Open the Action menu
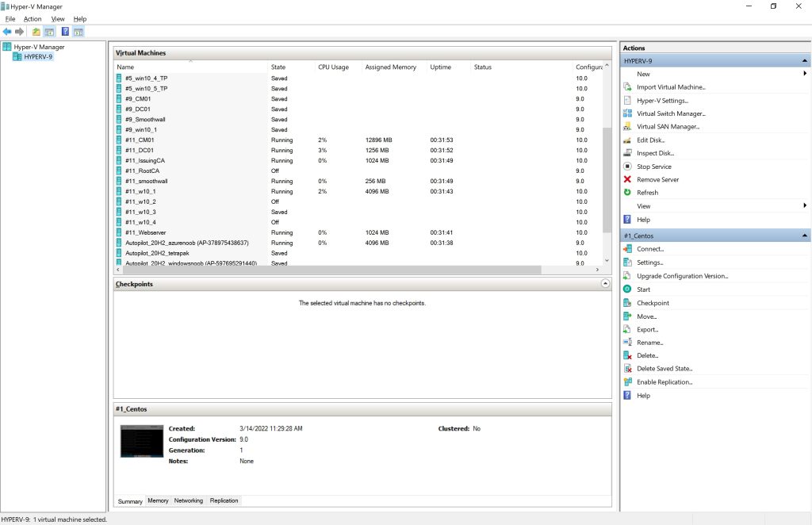The height and width of the screenshot is (525, 812). click(x=32, y=19)
